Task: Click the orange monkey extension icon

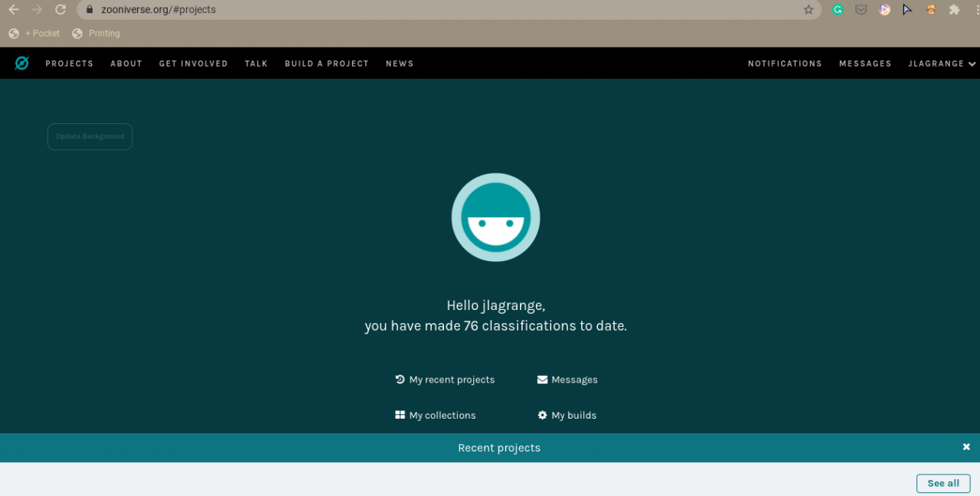Action: coord(931,10)
